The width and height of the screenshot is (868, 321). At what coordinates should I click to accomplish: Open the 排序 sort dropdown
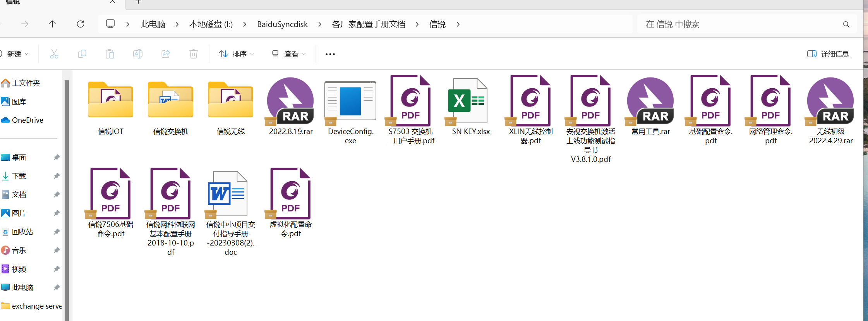pyautogui.click(x=236, y=54)
